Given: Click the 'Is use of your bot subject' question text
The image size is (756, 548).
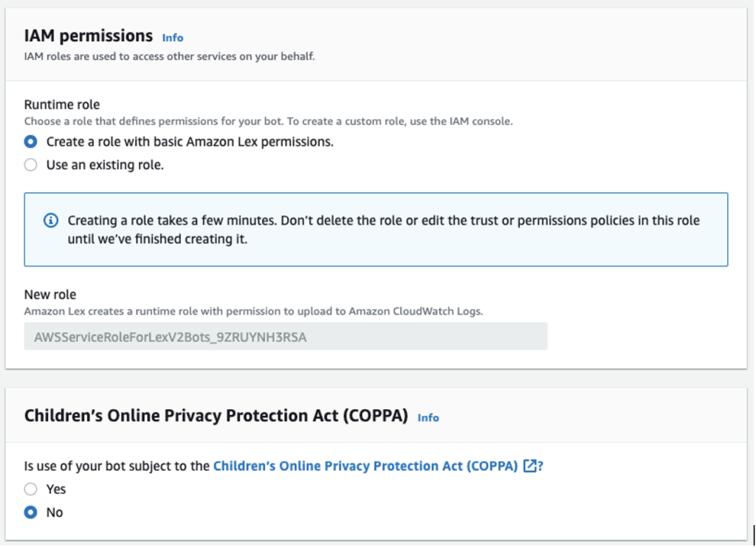Looking at the screenshot, I should point(117,466).
